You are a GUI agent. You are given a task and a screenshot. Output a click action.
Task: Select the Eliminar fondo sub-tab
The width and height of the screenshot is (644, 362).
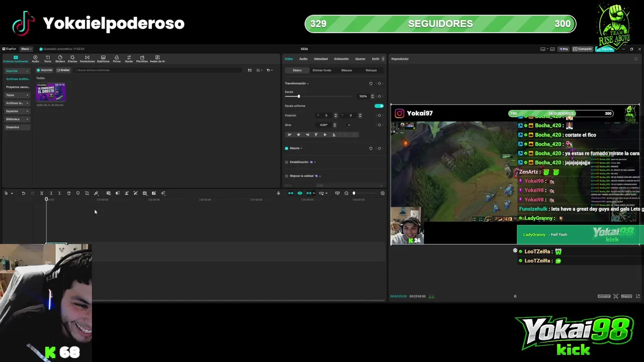click(x=322, y=70)
